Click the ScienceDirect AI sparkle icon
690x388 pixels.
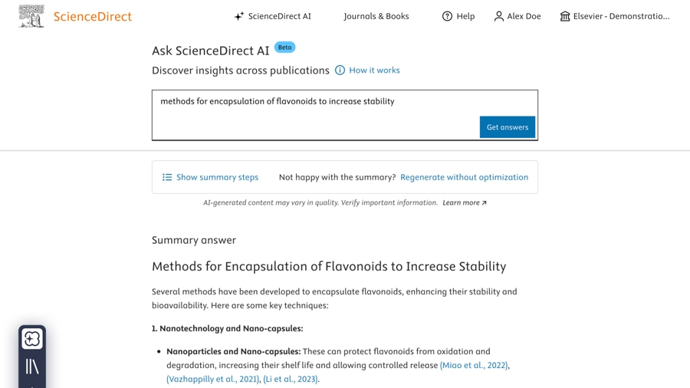tap(239, 16)
